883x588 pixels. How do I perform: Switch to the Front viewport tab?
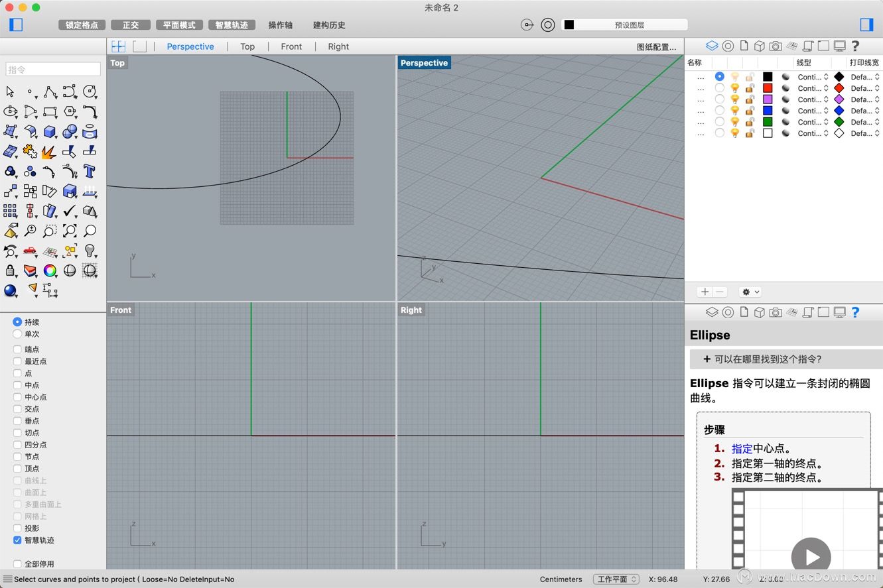pyautogui.click(x=291, y=46)
